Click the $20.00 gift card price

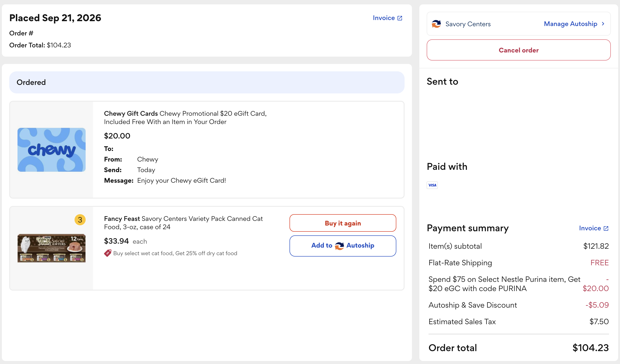coord(117,136)
